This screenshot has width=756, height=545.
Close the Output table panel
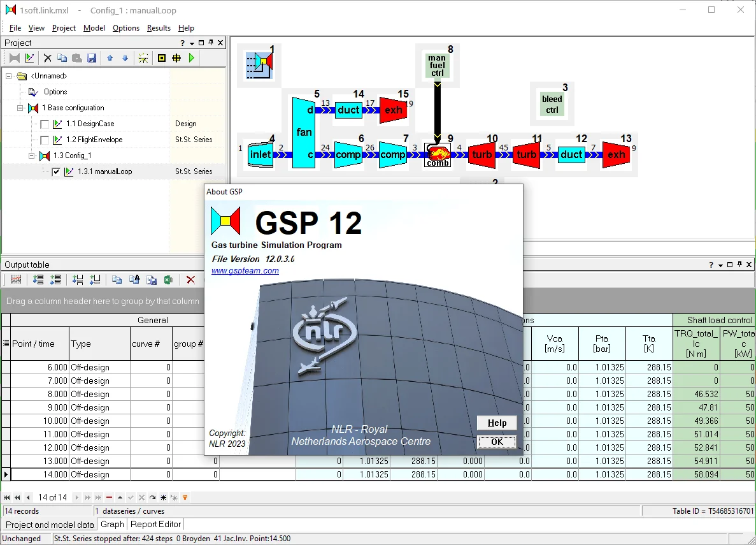pyautogui.click(x=749, y=265)
